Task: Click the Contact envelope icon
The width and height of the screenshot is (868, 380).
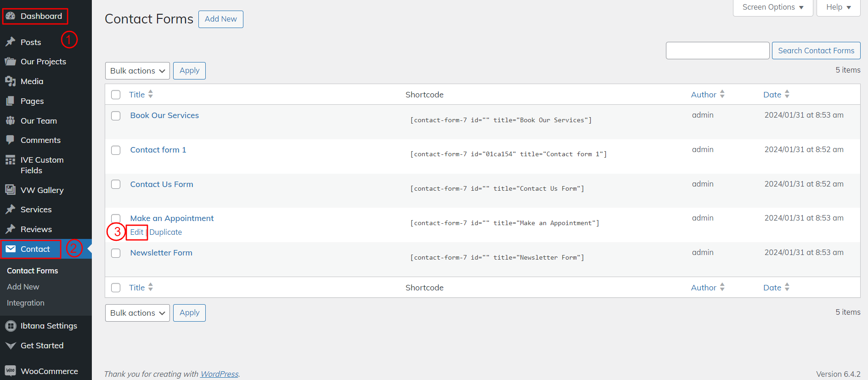Action: point(11,249)
